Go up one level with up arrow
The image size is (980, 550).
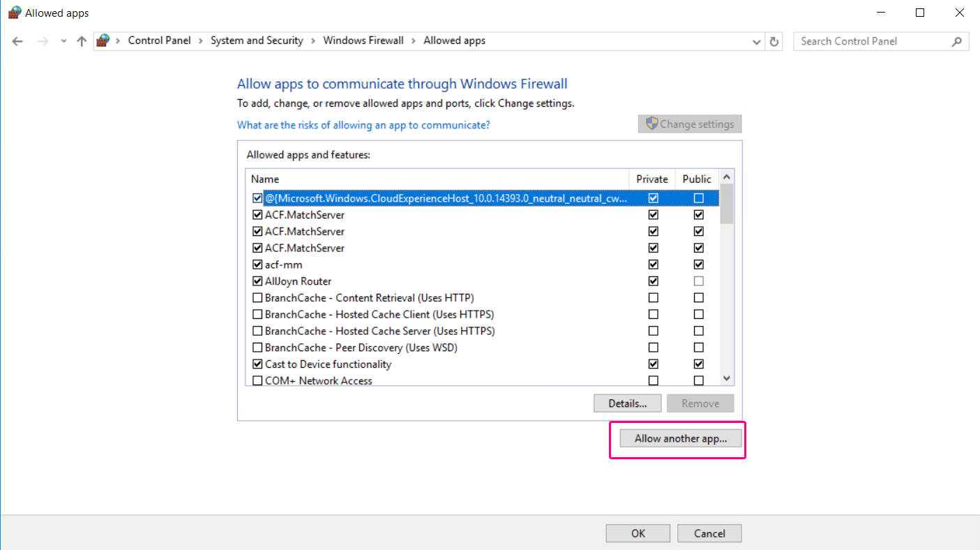click(x=82, y=41)
